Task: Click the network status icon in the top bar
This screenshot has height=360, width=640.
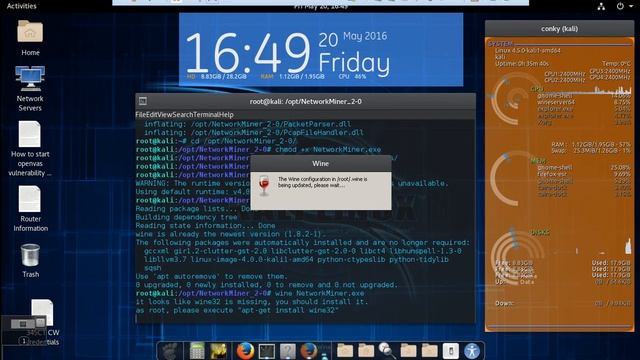Action: (601, 6)
